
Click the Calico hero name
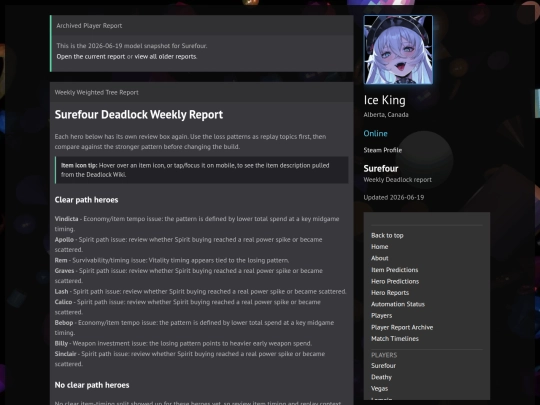tap(63, 302)
